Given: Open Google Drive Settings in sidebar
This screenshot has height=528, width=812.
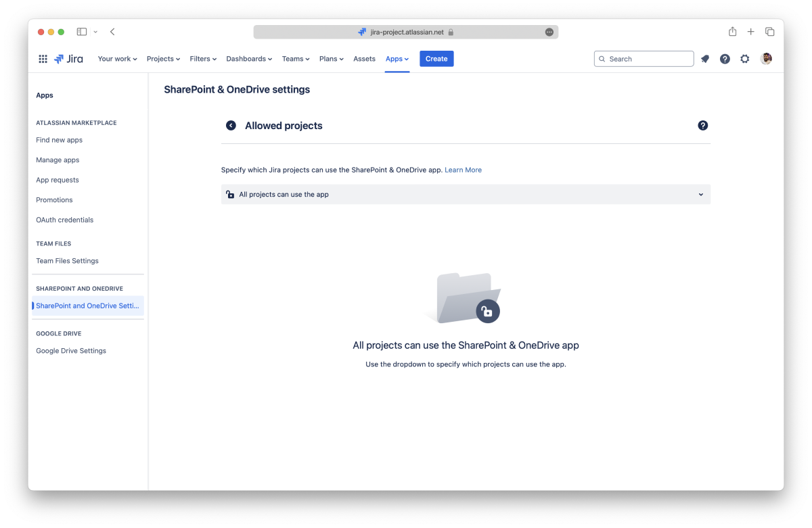Looking at the screenshot, I should coord(71,351).
